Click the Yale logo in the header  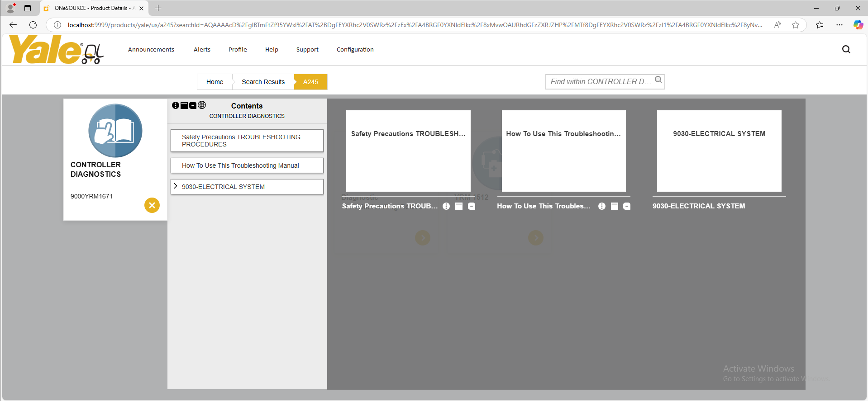point(56,50)
